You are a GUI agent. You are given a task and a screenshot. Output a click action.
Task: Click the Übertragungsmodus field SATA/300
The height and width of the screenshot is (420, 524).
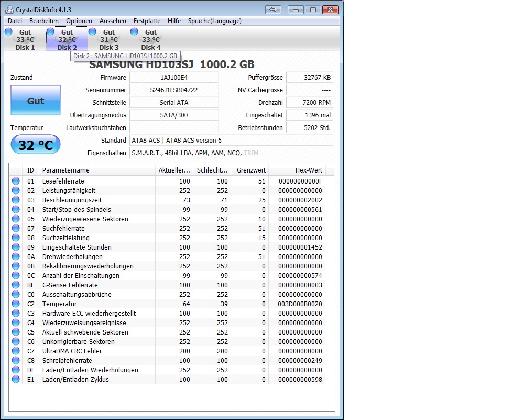tap(174, 115)
